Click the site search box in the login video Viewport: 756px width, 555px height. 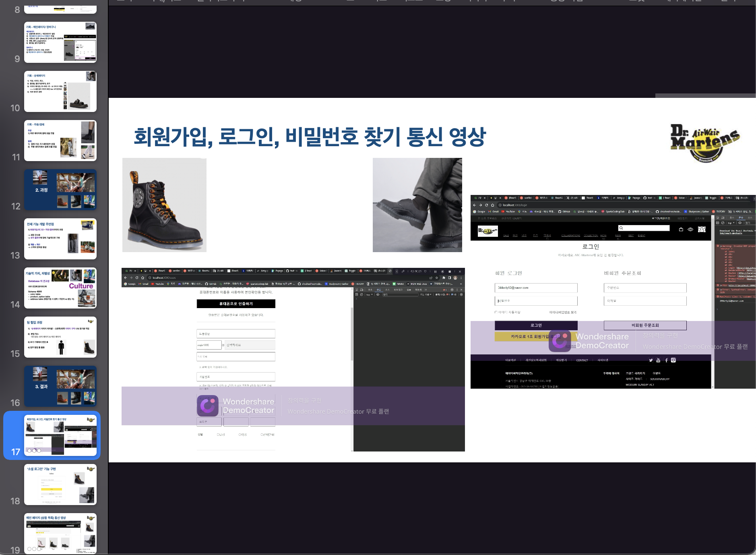pos(644,228)
